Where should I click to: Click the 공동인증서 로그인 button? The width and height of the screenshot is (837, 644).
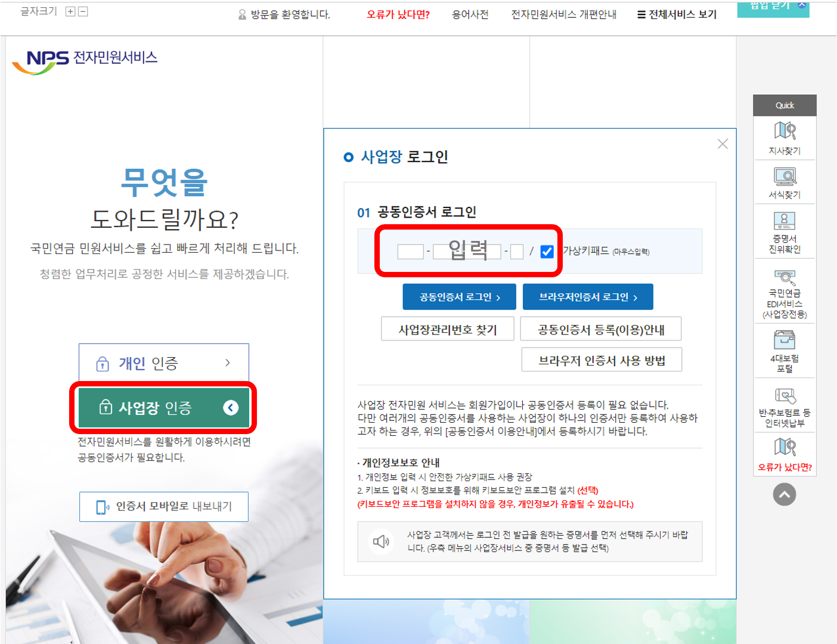point(459,296)
